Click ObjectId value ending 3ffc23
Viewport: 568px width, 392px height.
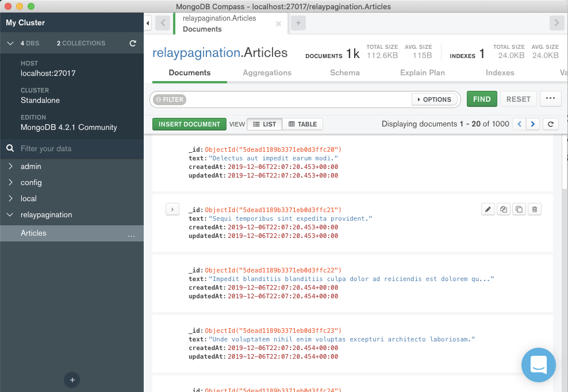click(273, 330)
